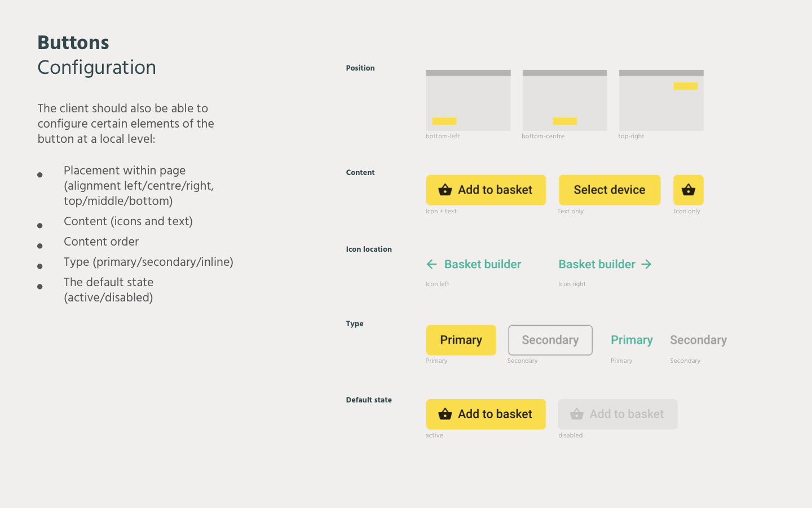Click the left arrow icon beside Basket builder
812x508 pixels.
(432, 264)
